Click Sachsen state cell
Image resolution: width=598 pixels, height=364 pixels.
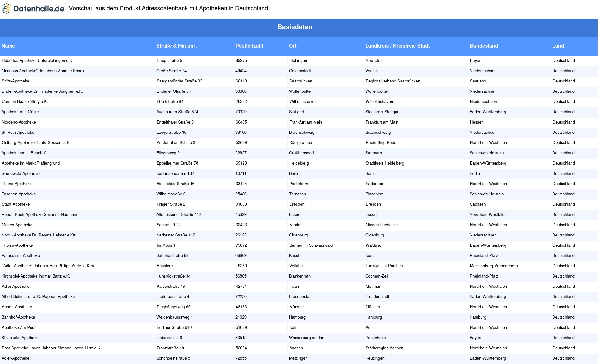coord(477,204)
